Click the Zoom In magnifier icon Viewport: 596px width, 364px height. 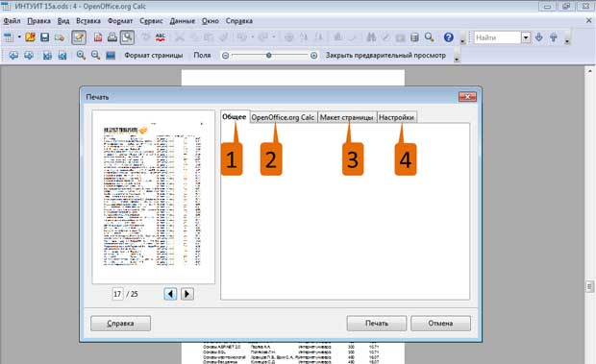[81, 56]
